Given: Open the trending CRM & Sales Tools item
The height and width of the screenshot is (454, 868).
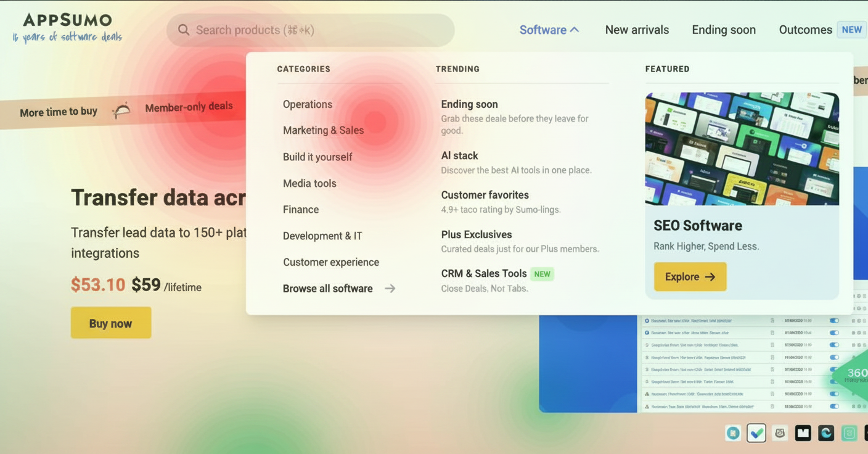Looking at the screenshot, I should tap(484, 273).
